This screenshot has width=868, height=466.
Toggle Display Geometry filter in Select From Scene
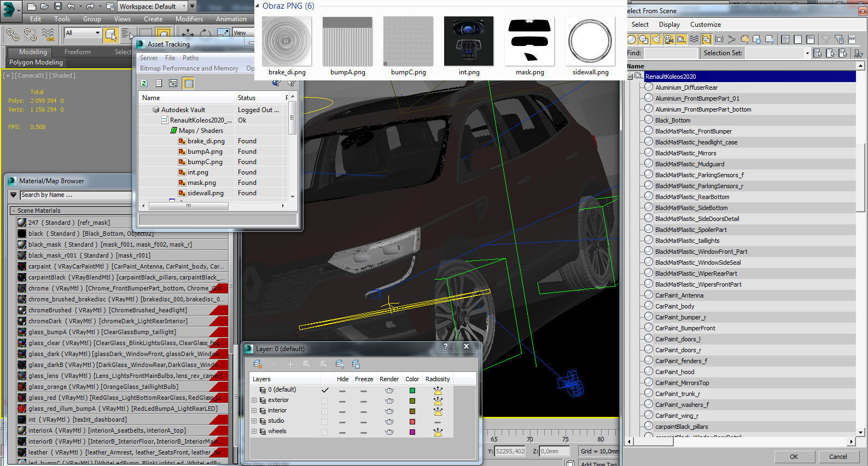pos(632,39)
